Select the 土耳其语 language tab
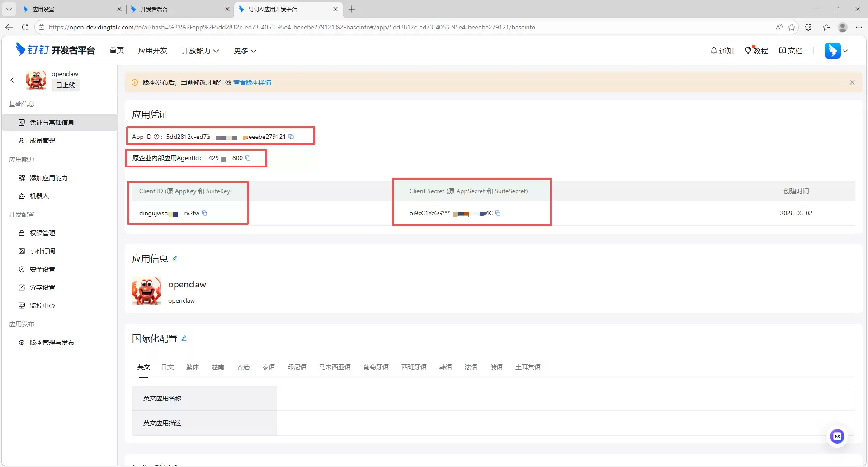Viewport: 868px width, 467px height. click(528, 367)
